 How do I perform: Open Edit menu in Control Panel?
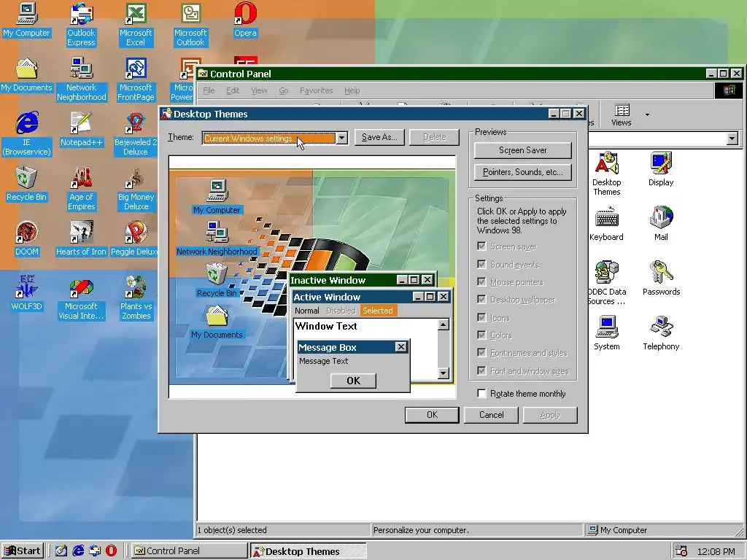click(233, 90)
